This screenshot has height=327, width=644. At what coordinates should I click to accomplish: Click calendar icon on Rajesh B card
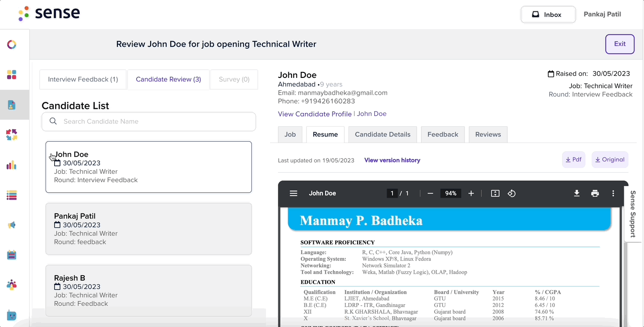[x=57, y=287]
